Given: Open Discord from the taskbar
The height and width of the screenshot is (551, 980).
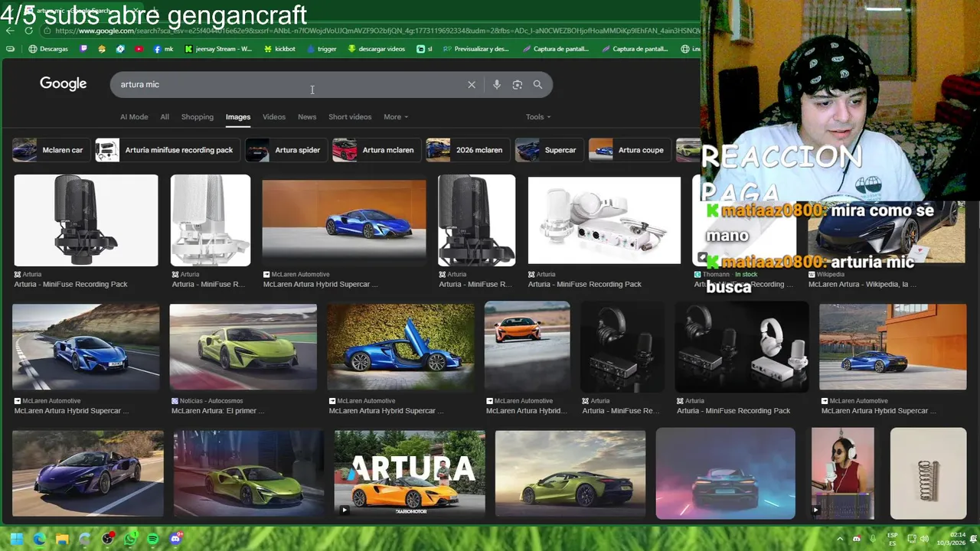Looking at the screenshot, I should [x=176, y=539].
